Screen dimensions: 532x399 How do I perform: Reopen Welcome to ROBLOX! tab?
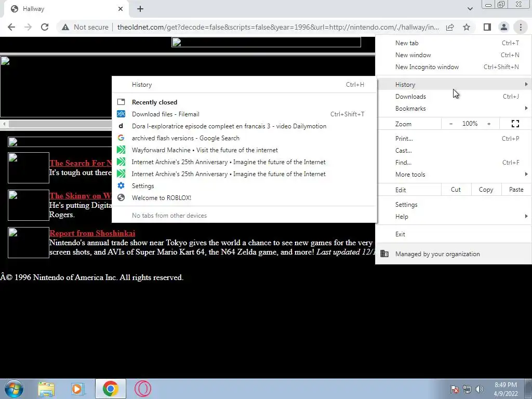pyautogui.click(x=244, y=197)
